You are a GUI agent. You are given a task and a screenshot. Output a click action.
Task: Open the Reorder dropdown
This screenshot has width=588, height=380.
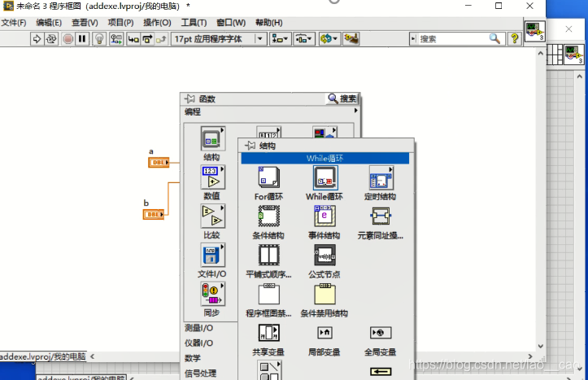[x=329, y=38]
